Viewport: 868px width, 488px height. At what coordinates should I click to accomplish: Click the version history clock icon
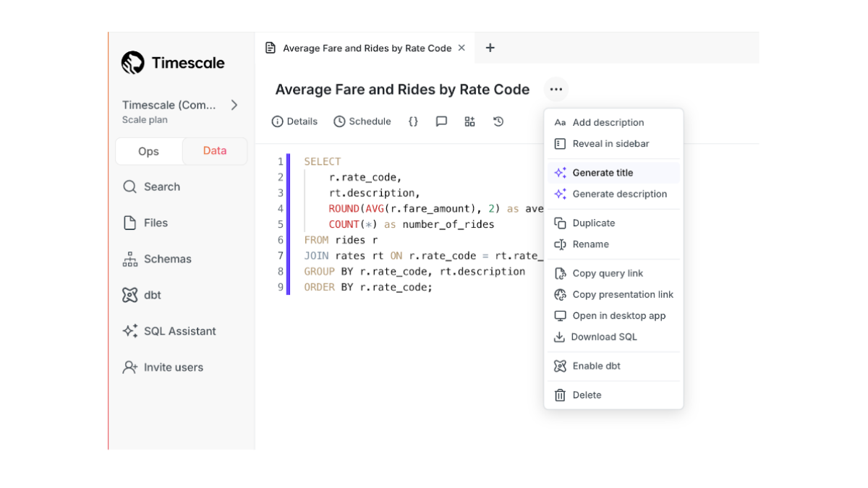498,121
